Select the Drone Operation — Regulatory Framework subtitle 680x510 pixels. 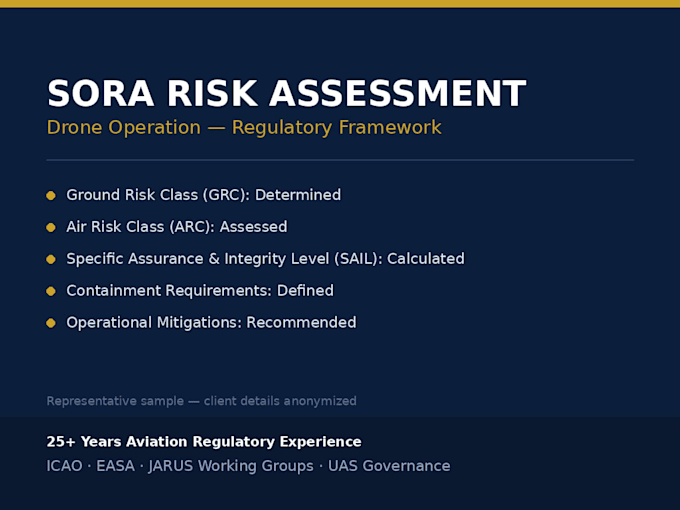[x=244, y=128]
